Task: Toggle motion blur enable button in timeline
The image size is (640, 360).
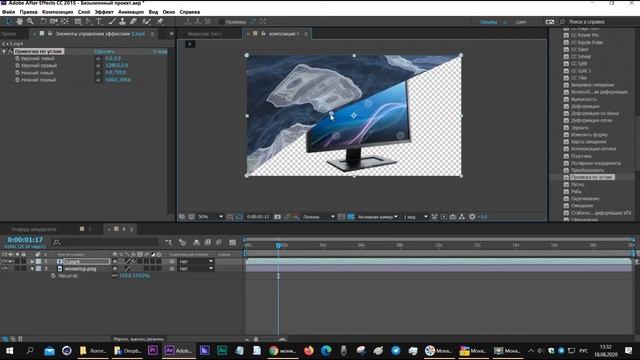Action: [218, 242]
